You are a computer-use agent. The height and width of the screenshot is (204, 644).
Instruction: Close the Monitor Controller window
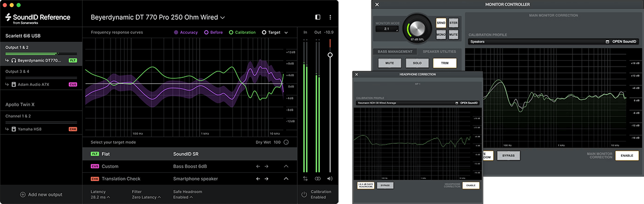tap(377, 4)
